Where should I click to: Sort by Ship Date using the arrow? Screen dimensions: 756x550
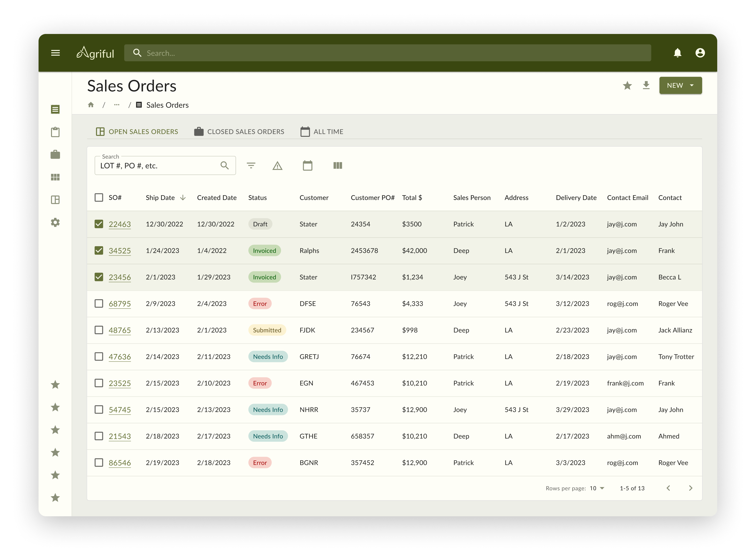coord(183,197)
